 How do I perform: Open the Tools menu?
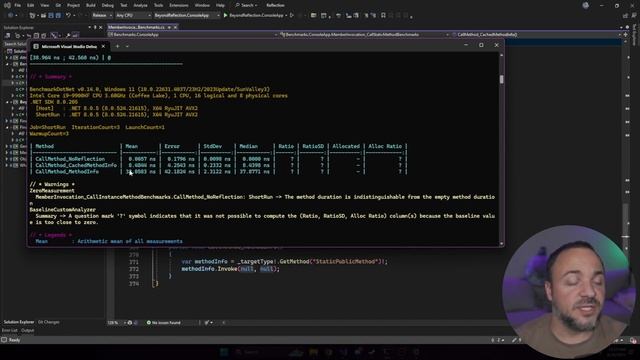158,5
